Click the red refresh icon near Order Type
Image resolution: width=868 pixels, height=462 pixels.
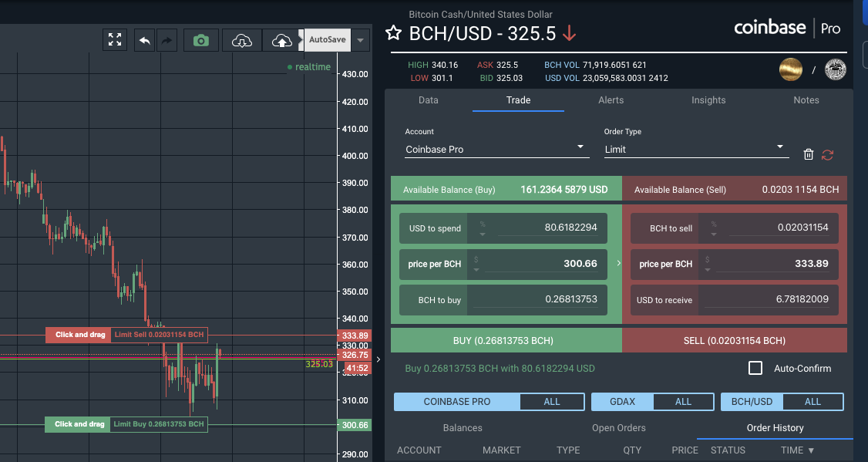click(x=828, y=154)
